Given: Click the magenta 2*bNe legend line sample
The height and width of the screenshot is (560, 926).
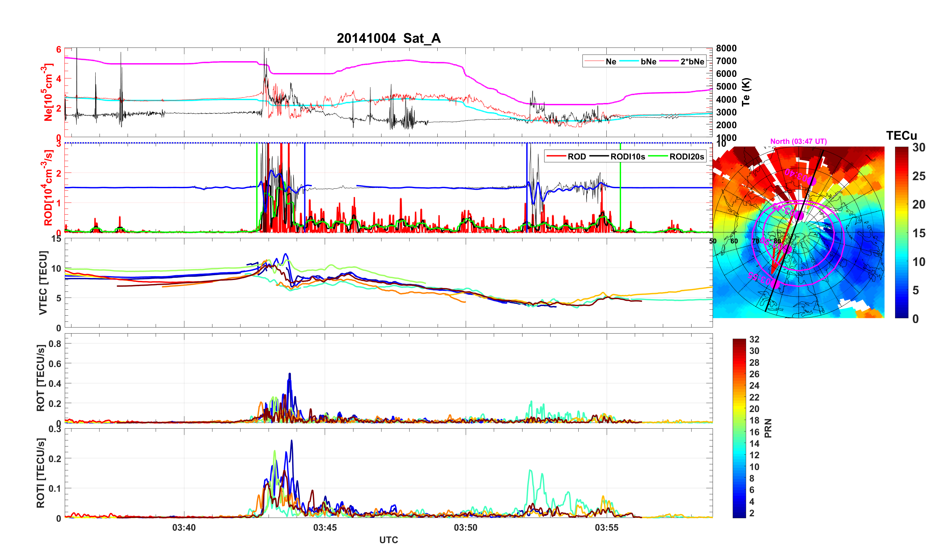Looking at the screenshot, I should (669, 61).
